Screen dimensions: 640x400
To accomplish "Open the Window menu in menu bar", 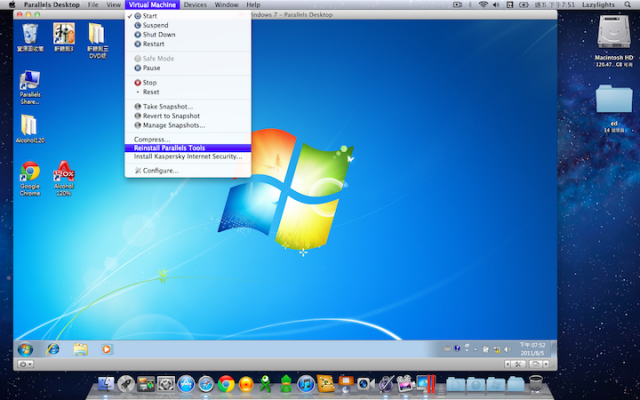I will pos(227,5).
